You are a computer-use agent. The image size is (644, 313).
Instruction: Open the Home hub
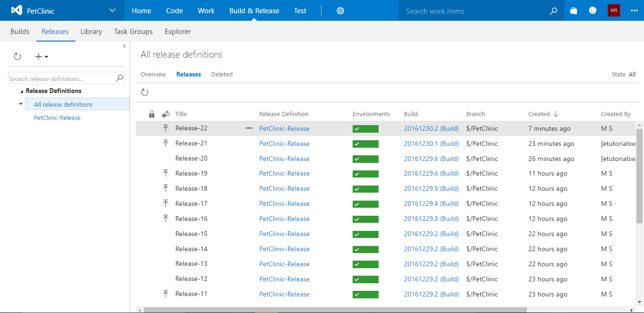pyautogui.click(x=141, y=10)
